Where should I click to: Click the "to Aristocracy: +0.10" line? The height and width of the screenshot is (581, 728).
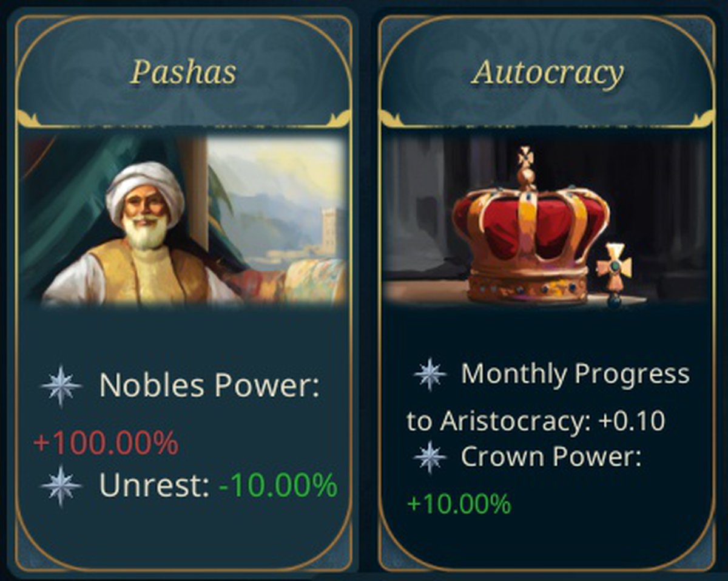point(536,421)
